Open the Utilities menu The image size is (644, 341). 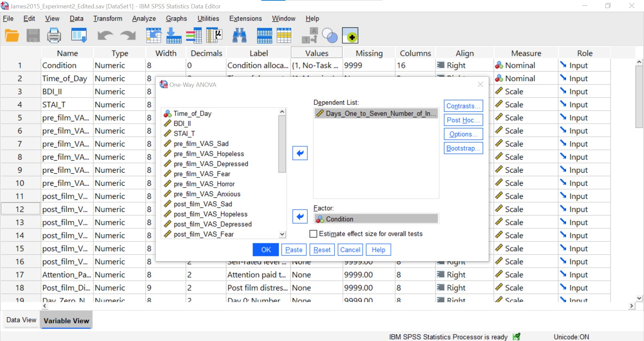[x=208, y=18]
